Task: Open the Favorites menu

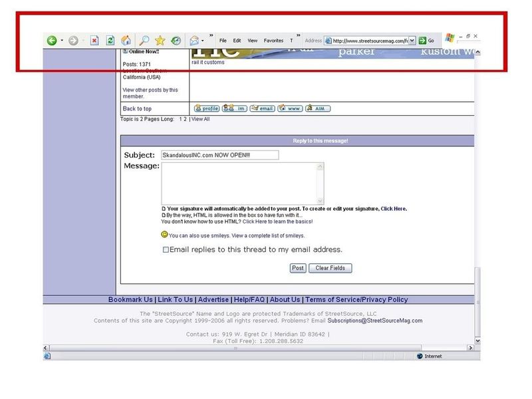Action: (273, 41)
